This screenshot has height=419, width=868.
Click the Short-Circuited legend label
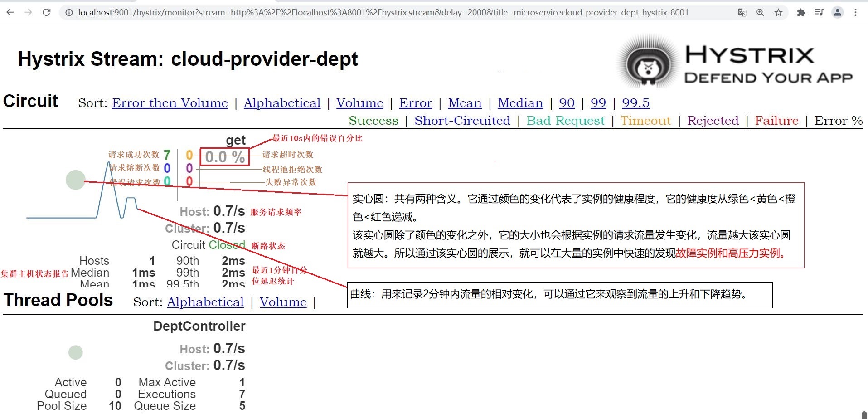click(462, 121)
